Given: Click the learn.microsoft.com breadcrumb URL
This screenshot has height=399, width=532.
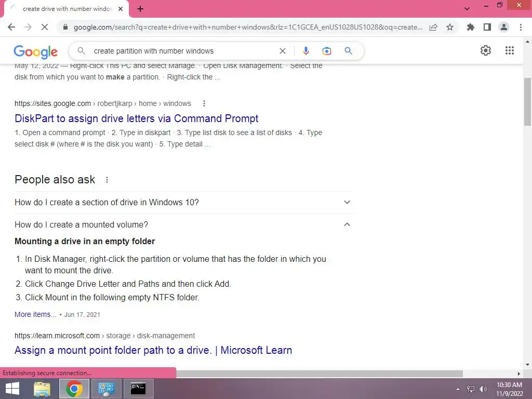Looking at the screenshot, I should tap(104, 336).
